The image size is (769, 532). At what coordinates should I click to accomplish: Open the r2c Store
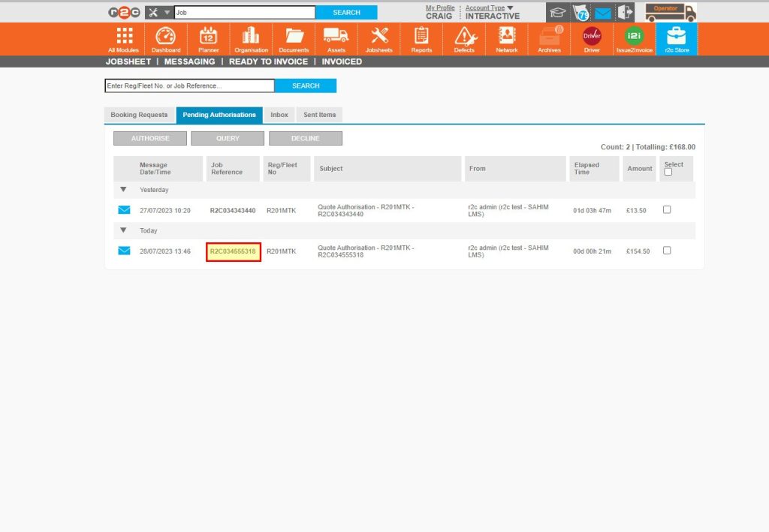click(x=677, y=38)
